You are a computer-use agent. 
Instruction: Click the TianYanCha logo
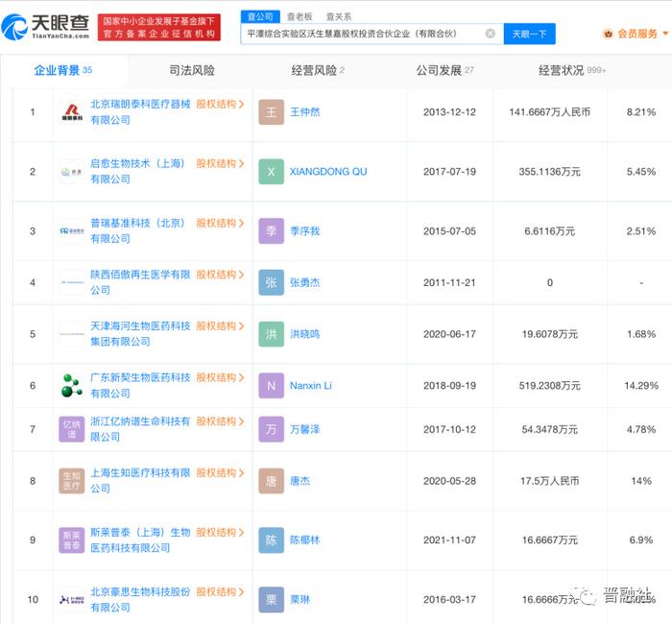click(45, 27)
